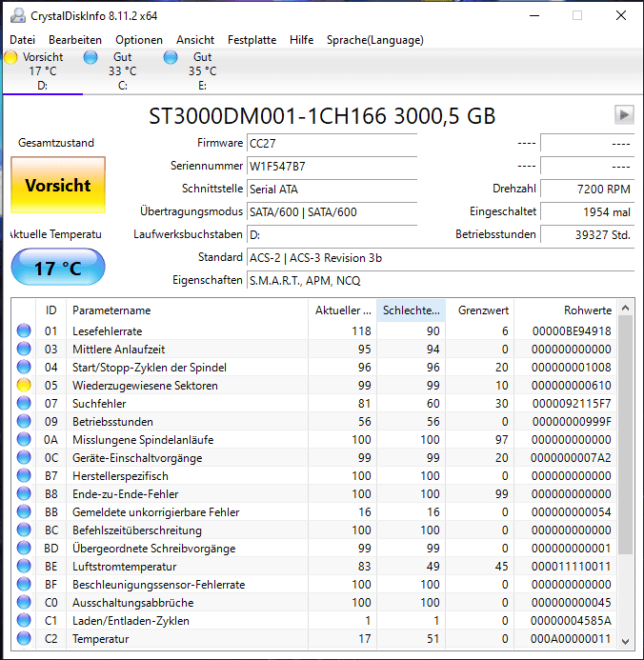644x660 pixels.
Task: Click the status orb for Befehlszeitüberschreitung
Action: click(x=24, y=530)
